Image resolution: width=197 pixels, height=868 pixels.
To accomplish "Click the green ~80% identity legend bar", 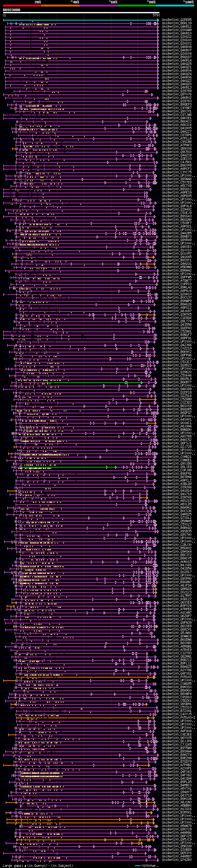I will (x=137, y=6).
